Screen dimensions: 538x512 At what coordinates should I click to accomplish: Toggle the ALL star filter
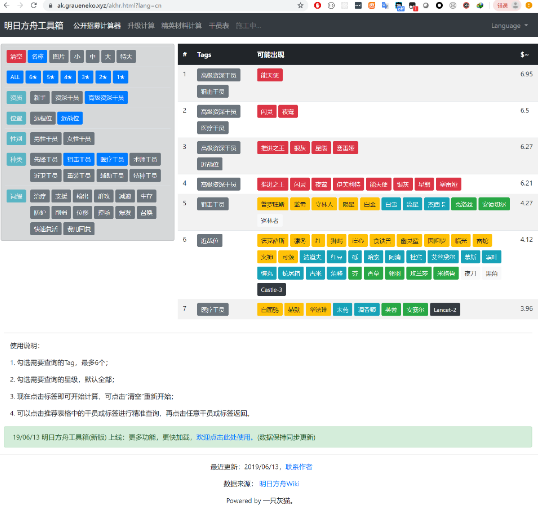click(x=15, y=77)
